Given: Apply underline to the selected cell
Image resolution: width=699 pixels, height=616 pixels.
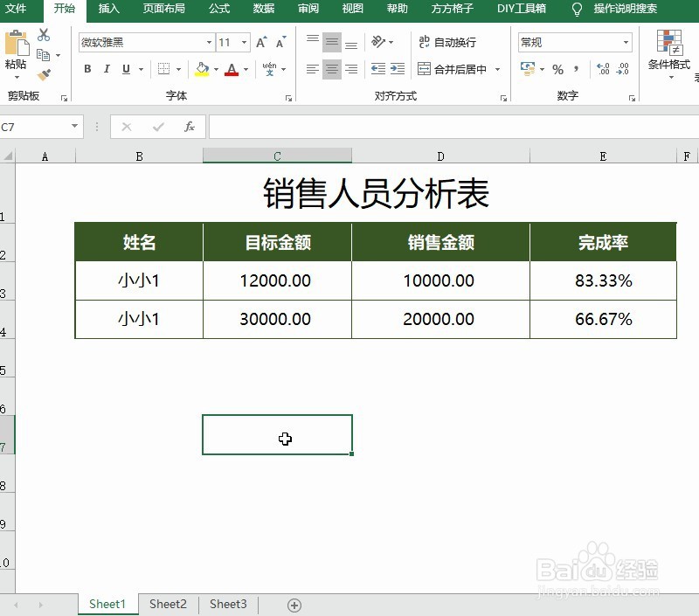Looking at the screenshot, I should pyautogui.click(x=124, y=69).
